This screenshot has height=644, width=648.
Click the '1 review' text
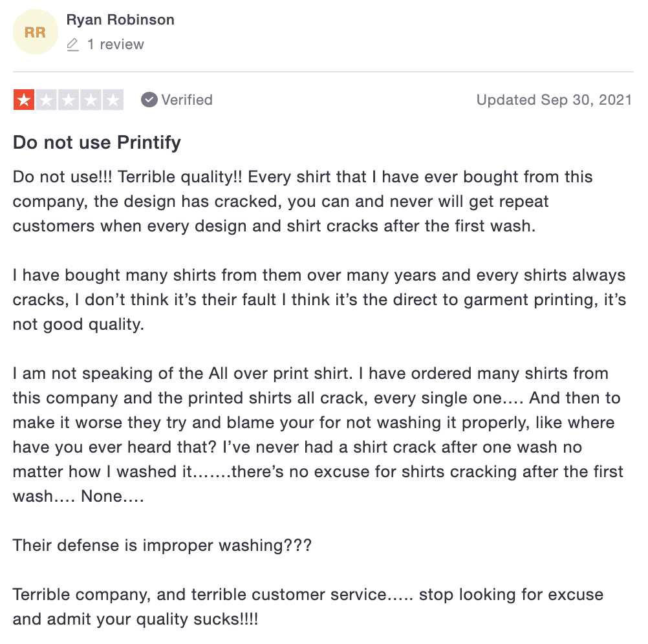coord(116,44)
